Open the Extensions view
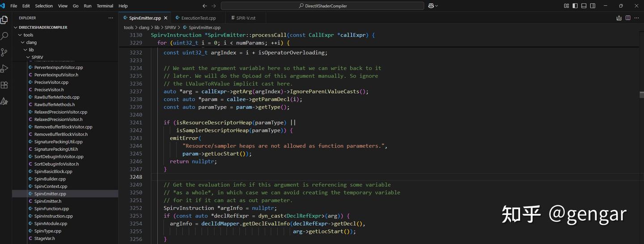 click(x=4, y=85)
